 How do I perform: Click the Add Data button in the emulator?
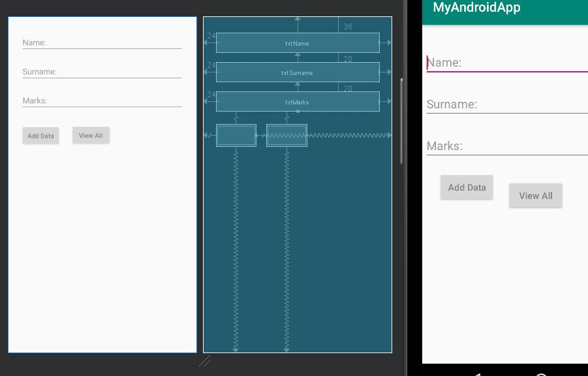tap(467, 187)
